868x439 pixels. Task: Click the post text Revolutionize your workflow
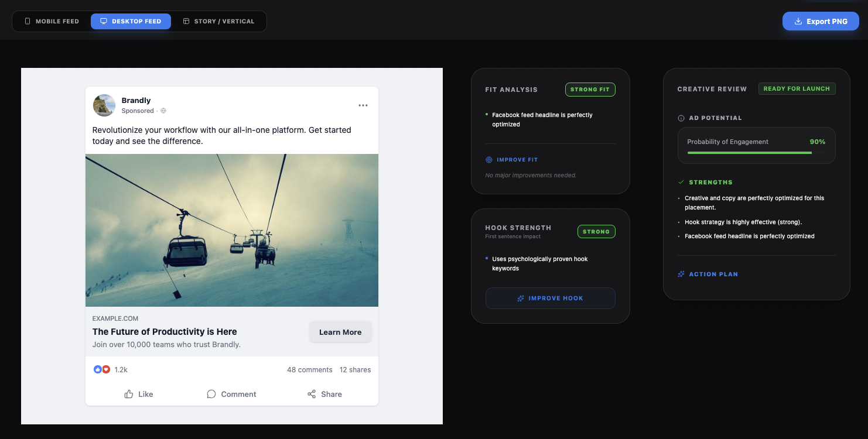point(222,135)
